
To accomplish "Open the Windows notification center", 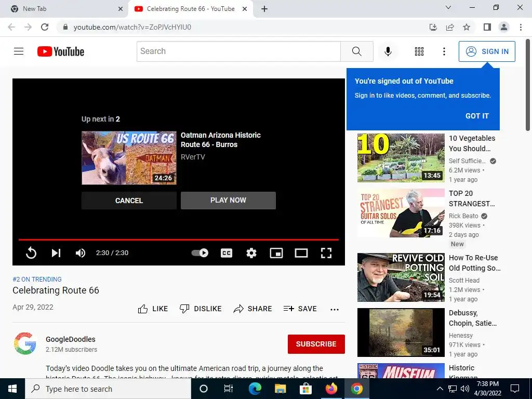I will click(515, 389).
